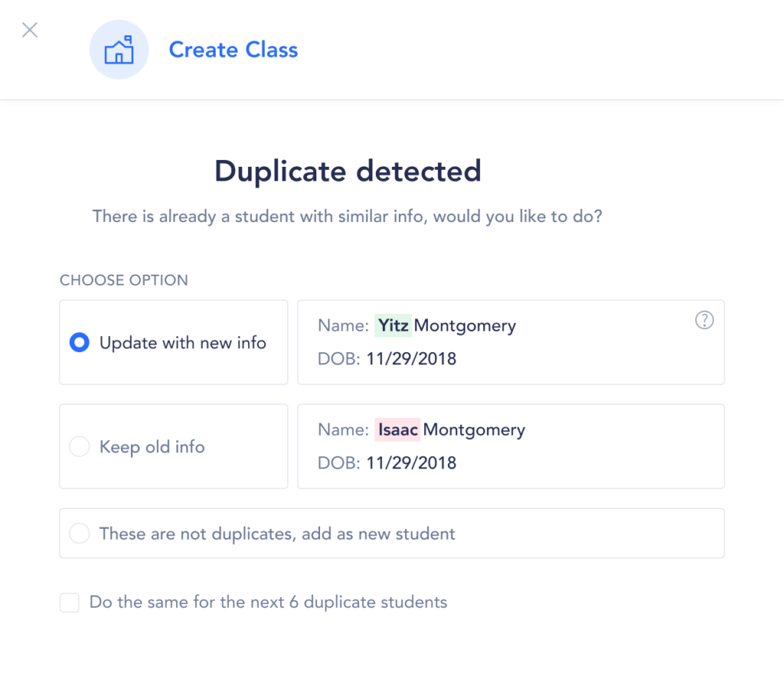Select the Update with new info radio

point(80,343)
